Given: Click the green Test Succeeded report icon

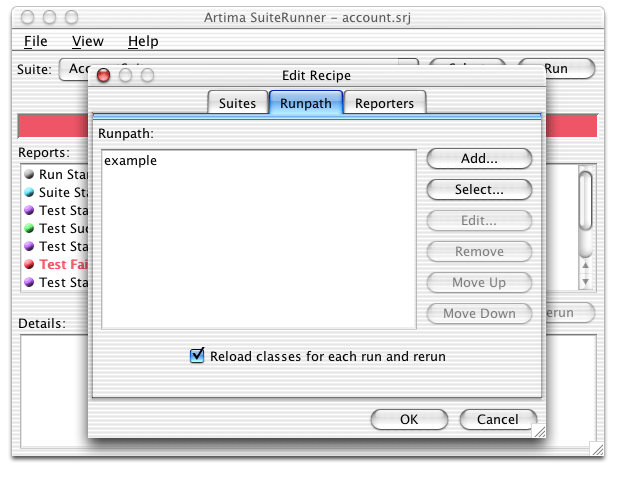Looking at the screenshot, I should [29, 228].
